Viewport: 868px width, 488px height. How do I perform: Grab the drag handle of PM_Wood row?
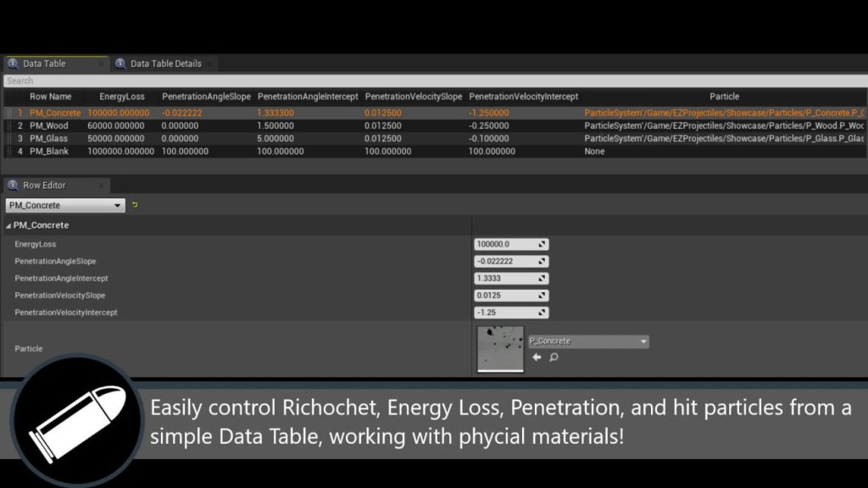coord(9,125)
